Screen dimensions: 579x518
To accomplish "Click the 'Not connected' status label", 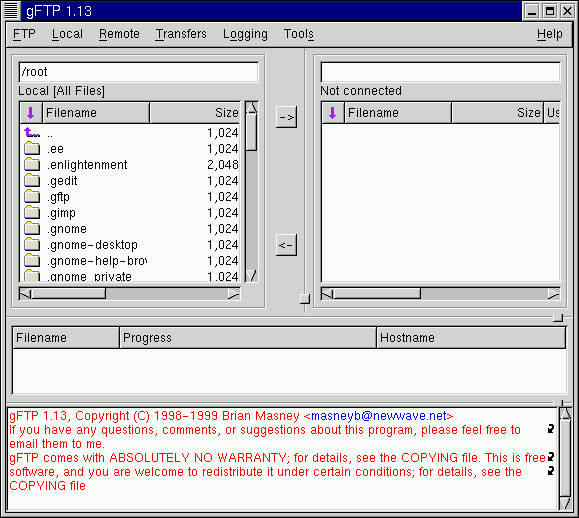I will click(361, 91).
